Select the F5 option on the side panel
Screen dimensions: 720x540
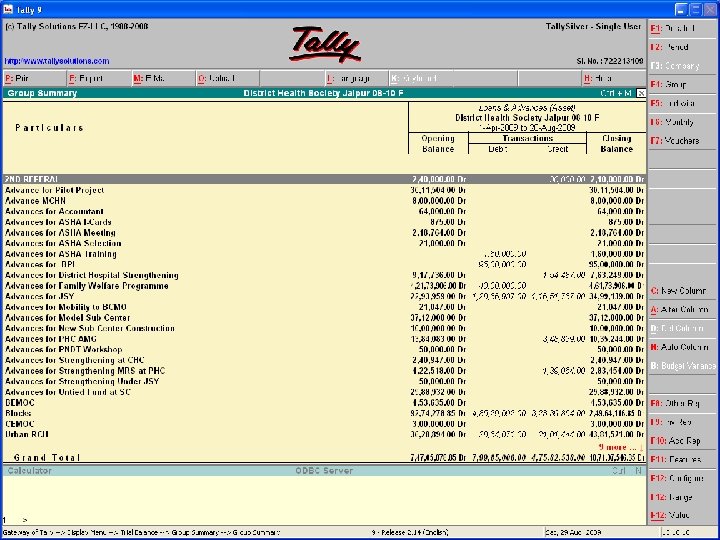point(682,103)
